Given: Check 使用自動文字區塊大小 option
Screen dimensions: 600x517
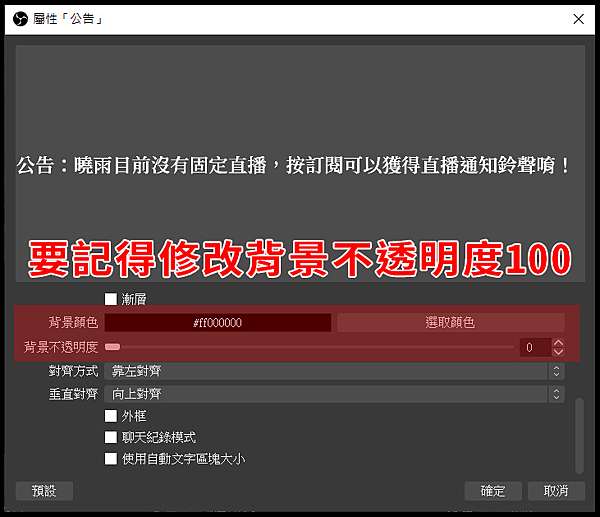Looking at the screenshot, I should [x=111, y=458].
